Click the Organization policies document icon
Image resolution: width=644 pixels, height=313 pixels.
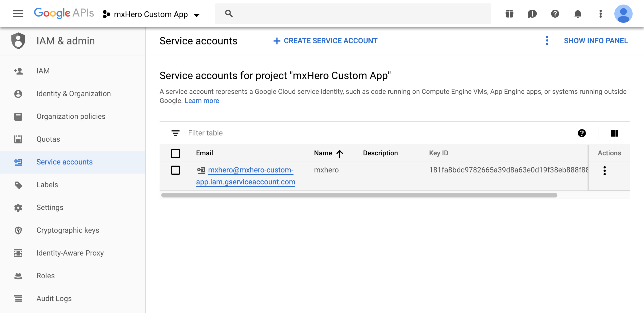tap(18, 116)
